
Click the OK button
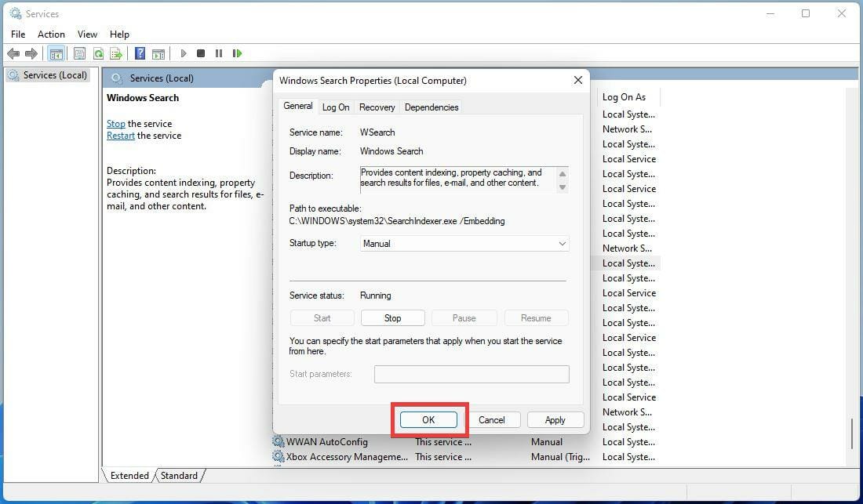(x=428, y=420)
